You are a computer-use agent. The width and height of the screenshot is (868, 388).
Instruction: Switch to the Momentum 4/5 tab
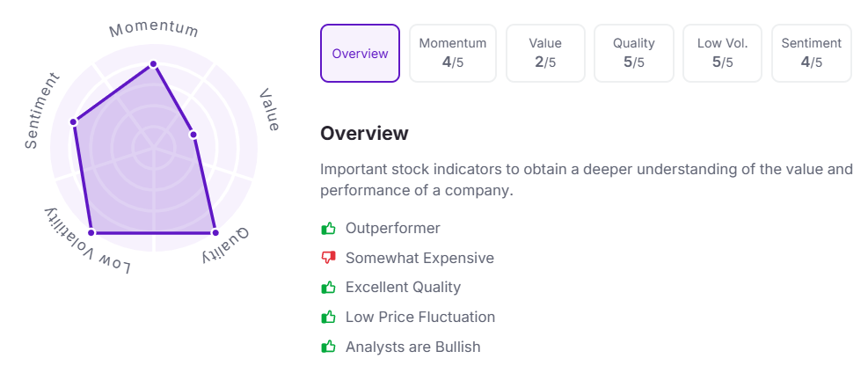click(x=453, y=54)
